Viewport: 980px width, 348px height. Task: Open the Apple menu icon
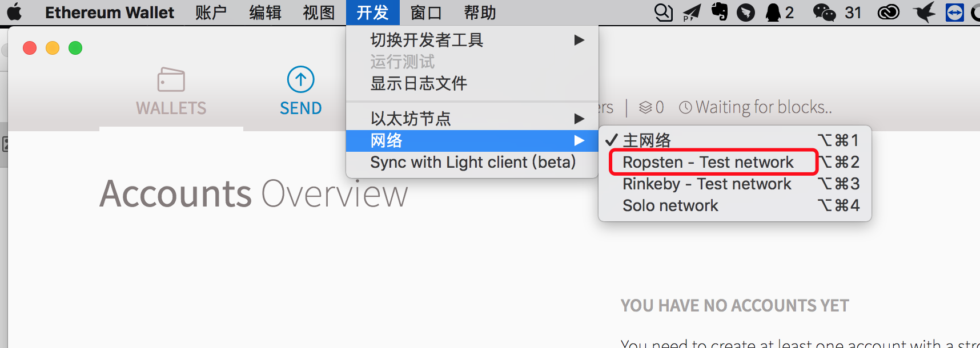coord(14,12)
